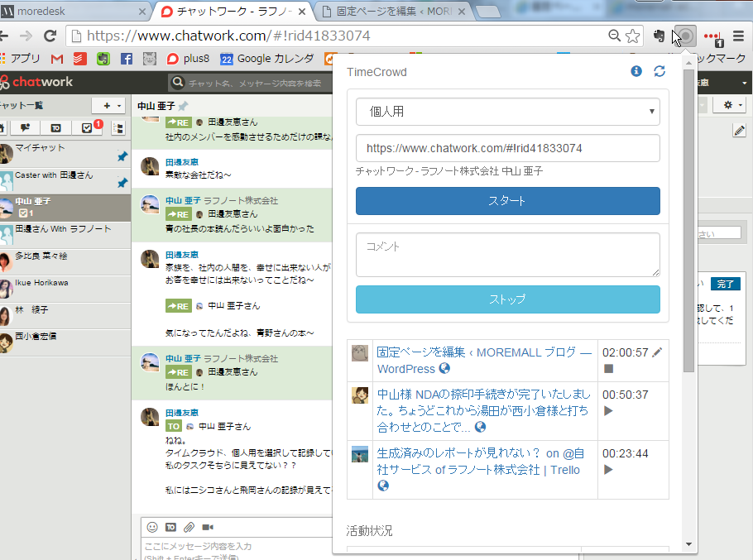Screen dimensions: 753x560
Task: Click the popup scroll-down arrow
Action: 688,544
